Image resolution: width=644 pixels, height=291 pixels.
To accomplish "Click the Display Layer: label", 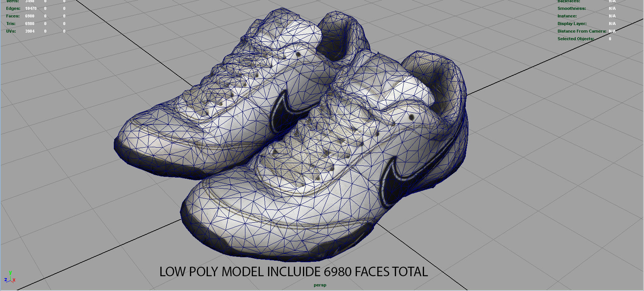I will (x=572, y=24).
